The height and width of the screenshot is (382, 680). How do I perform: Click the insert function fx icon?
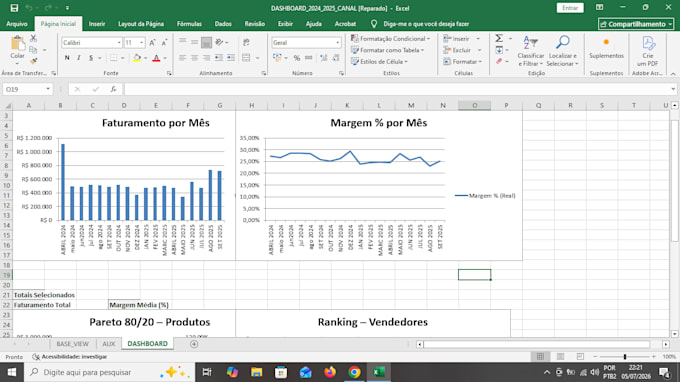click(113, 89)
